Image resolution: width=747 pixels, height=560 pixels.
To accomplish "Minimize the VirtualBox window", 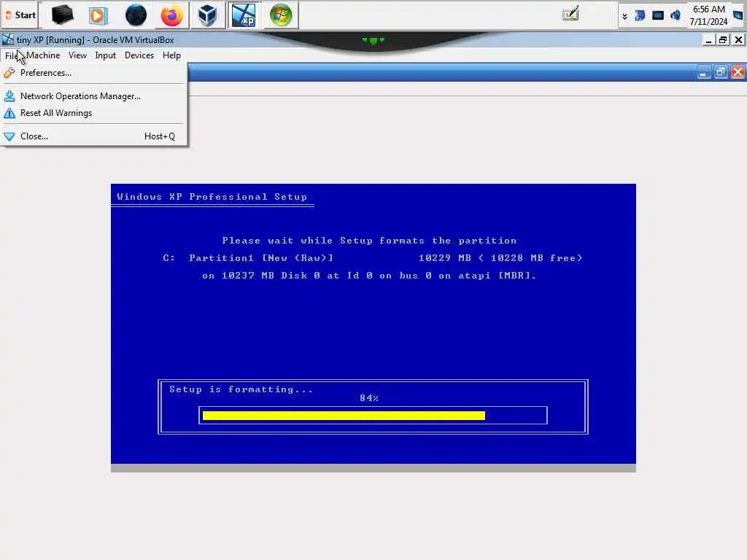I will click(x=708, y=41).
